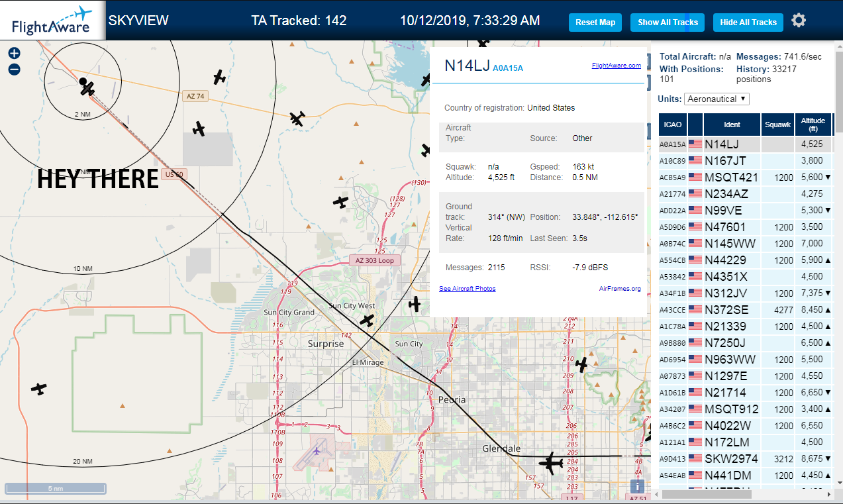Select the aircraft icon near AZ 74 label
This screenshot has width=843, height=504.
220,77
